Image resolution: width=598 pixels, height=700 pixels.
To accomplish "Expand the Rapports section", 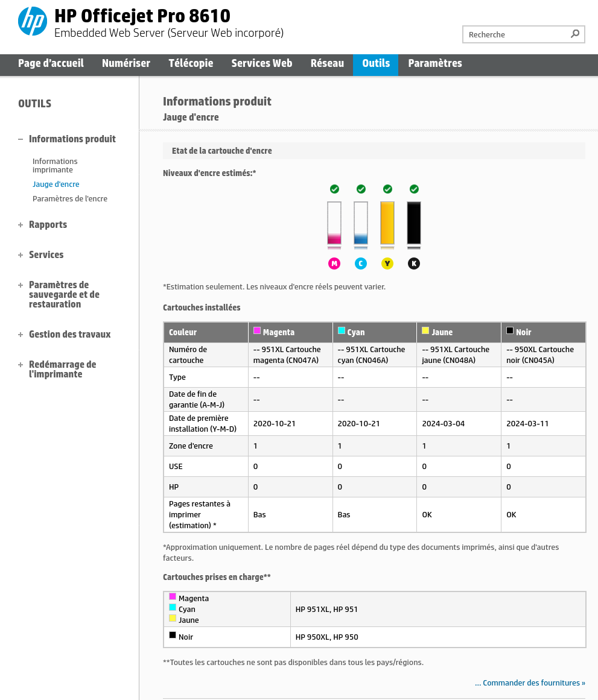I will tap(21, 225).
